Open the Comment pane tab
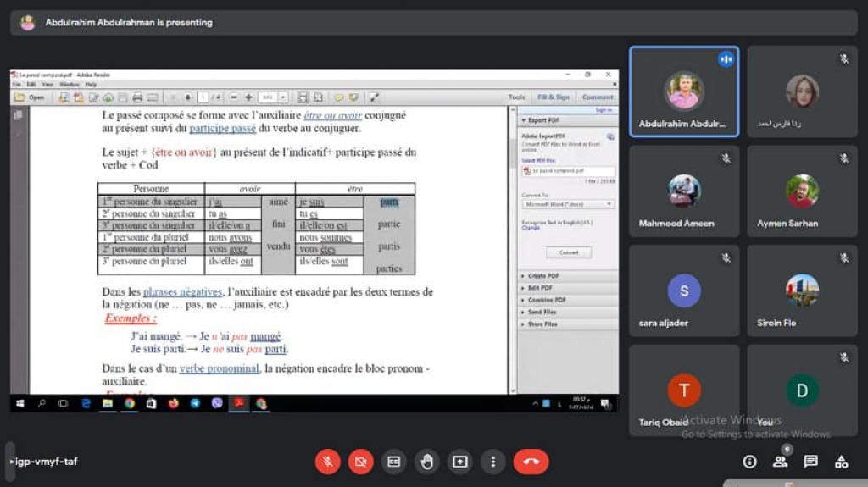The height and width of the screenshot is (487, 868). pyautogui.click(x=598, y=97)
